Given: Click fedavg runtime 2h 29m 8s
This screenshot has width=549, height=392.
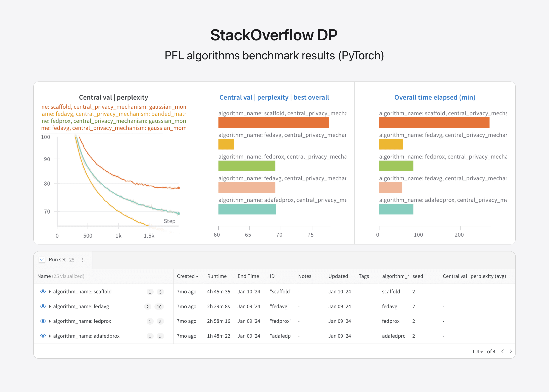Looking at the screenshot, I should click(218, 307).
